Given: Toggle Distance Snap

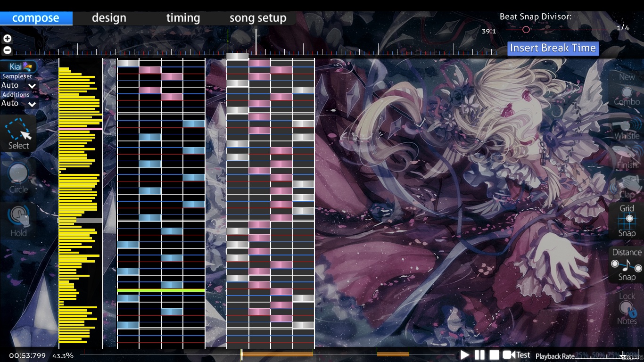Looking at the screenshot, I should point(627,264).
